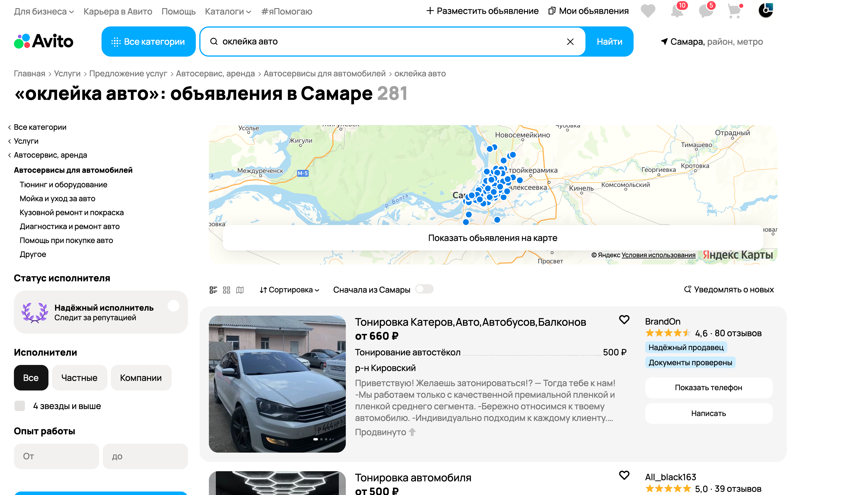Switch to map view icon
Screen dimensions: 868x495
point(240,290)
